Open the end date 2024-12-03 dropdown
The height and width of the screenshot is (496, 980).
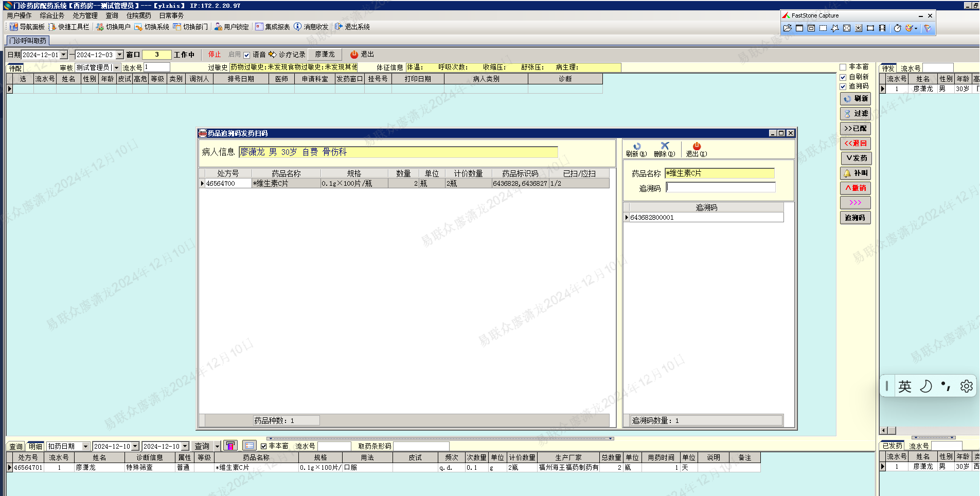(120, 55)
